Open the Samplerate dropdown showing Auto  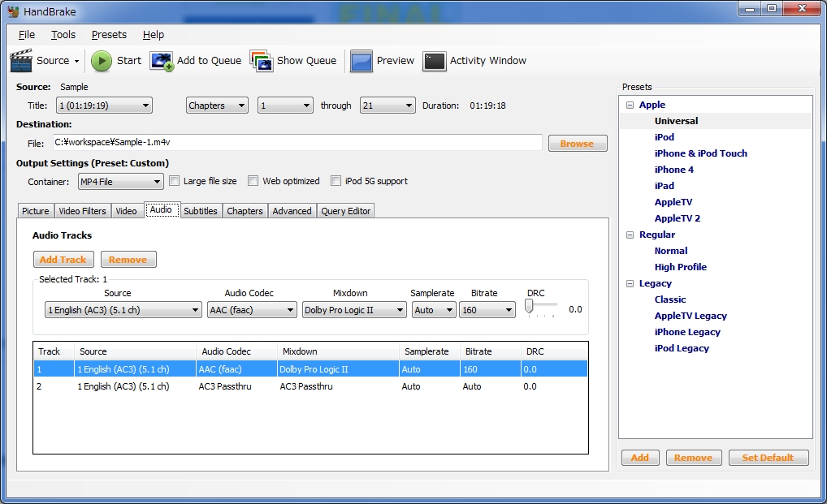pyautogui.click(x=434, y=310)
